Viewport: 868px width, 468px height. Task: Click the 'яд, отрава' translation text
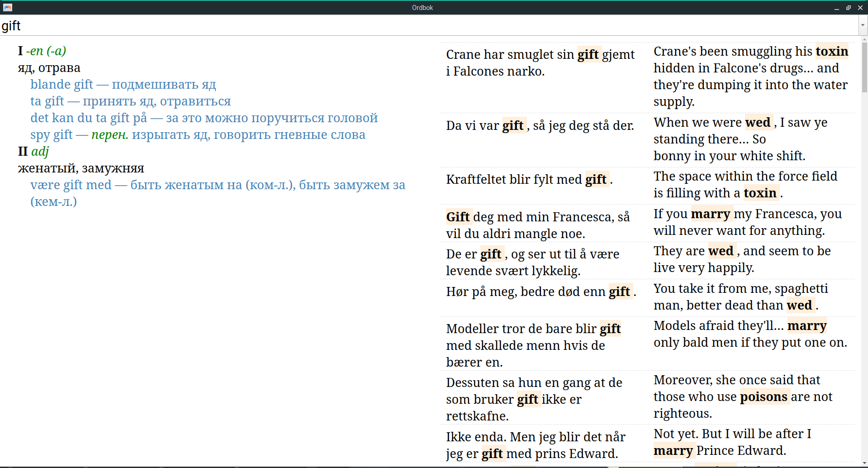tap(49, 67)
